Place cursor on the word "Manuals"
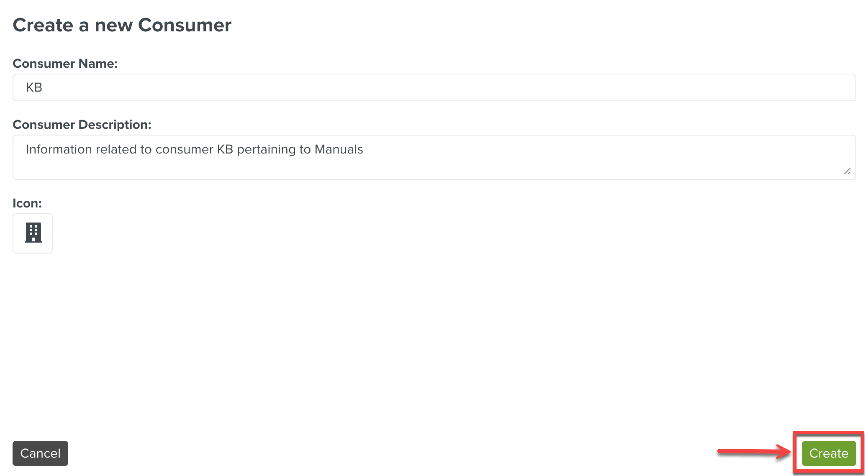Screen dimensions: 868x476 [339, 149]
